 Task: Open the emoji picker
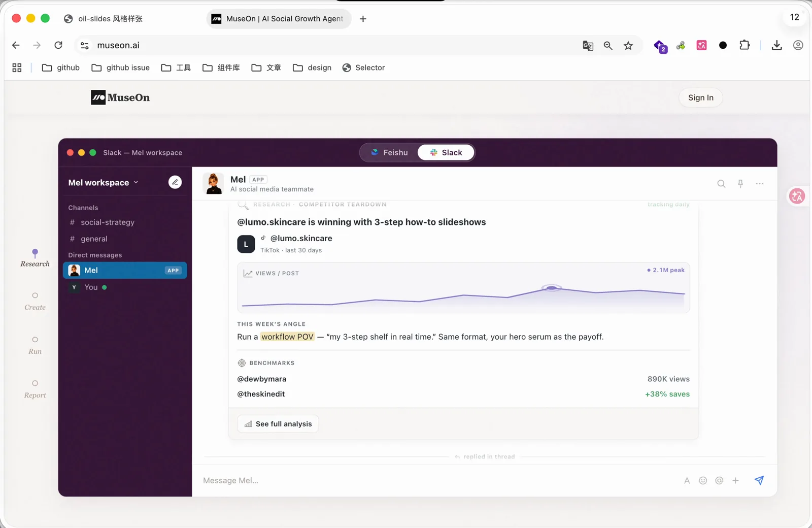pyautogui.click(x=703, y=480)
